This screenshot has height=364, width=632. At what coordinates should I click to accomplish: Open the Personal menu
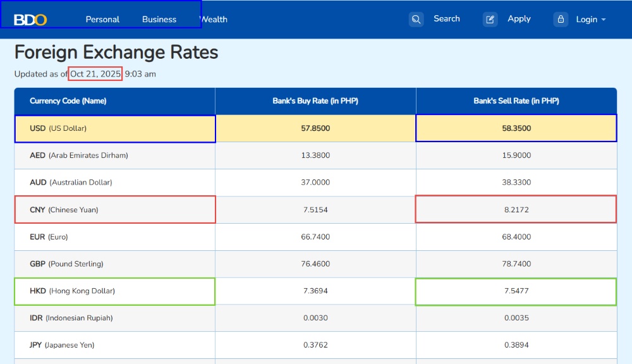click(x=102, y=20)
